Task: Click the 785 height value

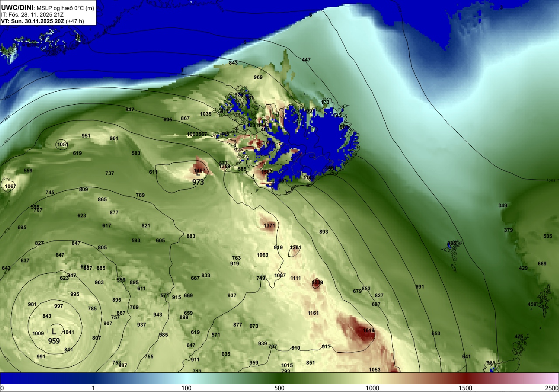Action: tap(92, 309)
